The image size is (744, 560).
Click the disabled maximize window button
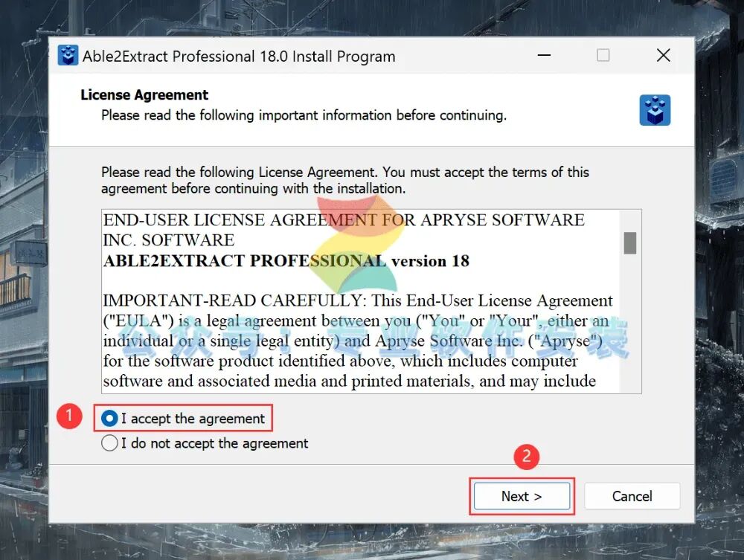[603, 56]
